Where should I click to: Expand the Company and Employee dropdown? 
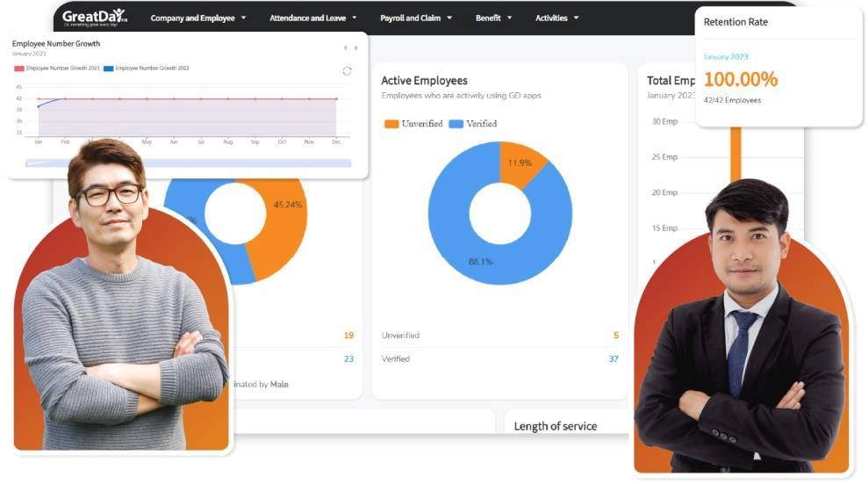pos(198,18)
